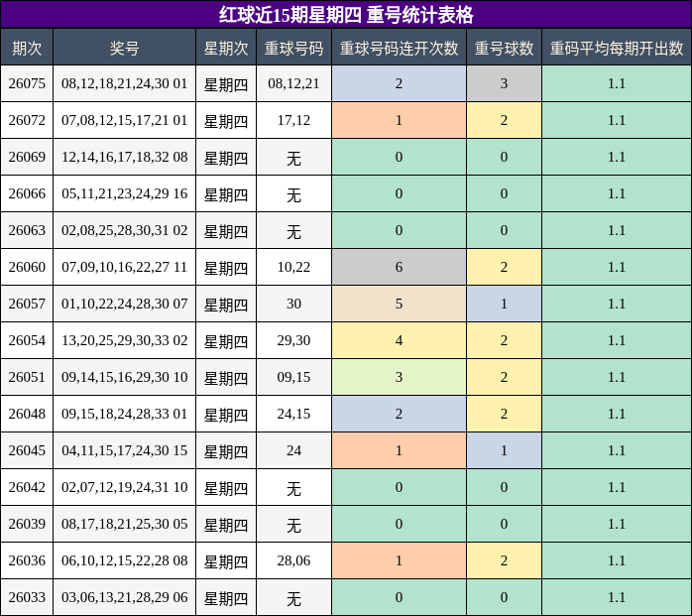Select draw numbers 02,07,12,19,24,31 10
The image size is (692, 616).
(125, 487)
